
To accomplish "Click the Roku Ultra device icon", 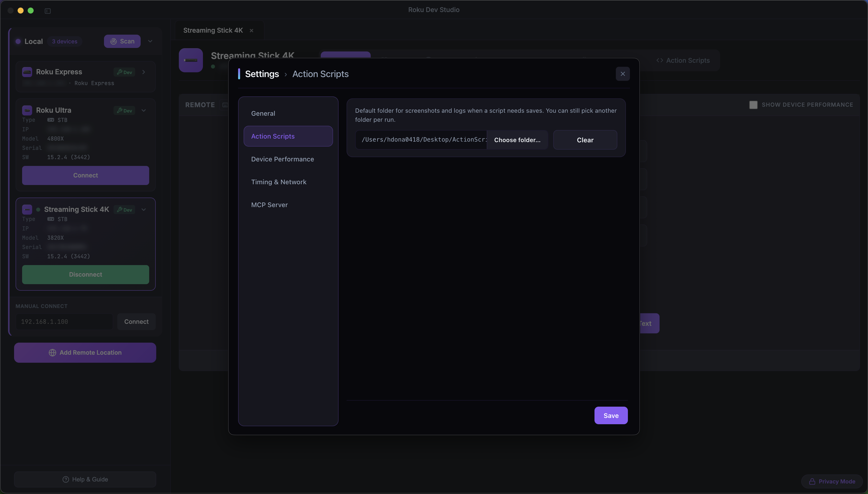I will coord(27,110).
